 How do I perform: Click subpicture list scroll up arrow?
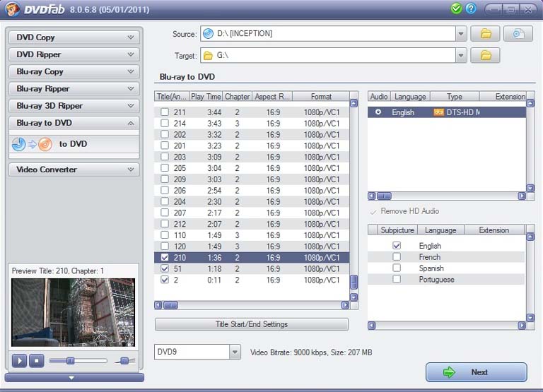tap(530, 237)
